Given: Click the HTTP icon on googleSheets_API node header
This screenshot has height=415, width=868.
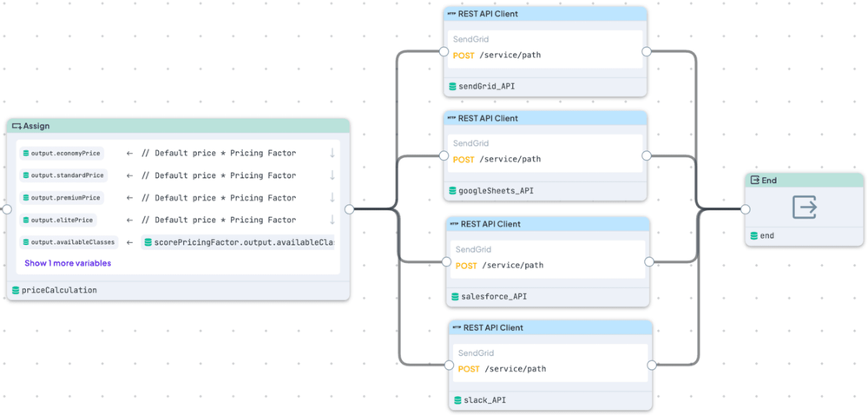Looking at the screenshot, I should (x=451, y=118).
